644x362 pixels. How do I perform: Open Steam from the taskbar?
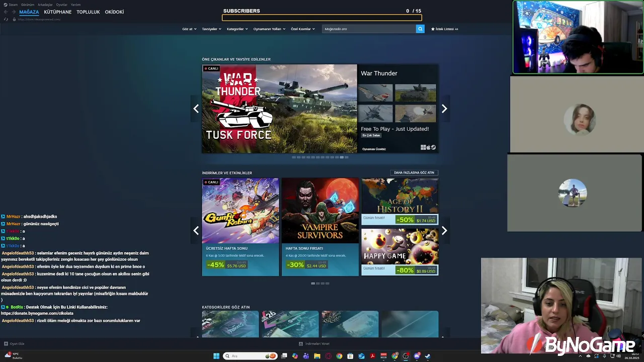click(427, 356)
